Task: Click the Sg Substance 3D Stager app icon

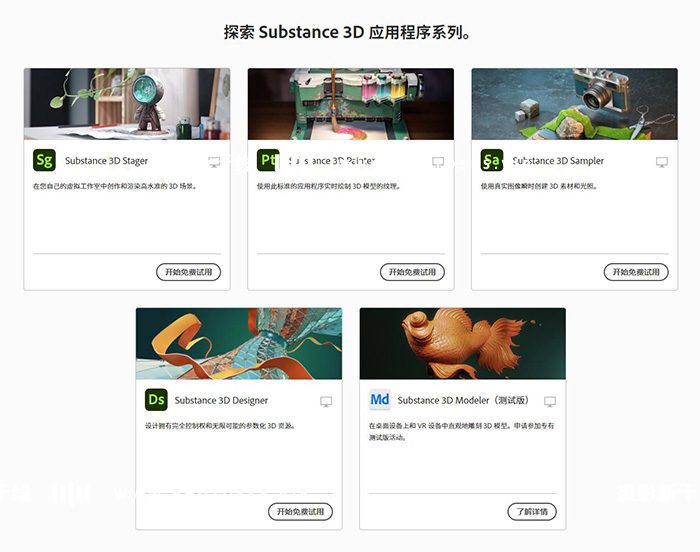Action: pyautogui.click(x=44, y=160)
